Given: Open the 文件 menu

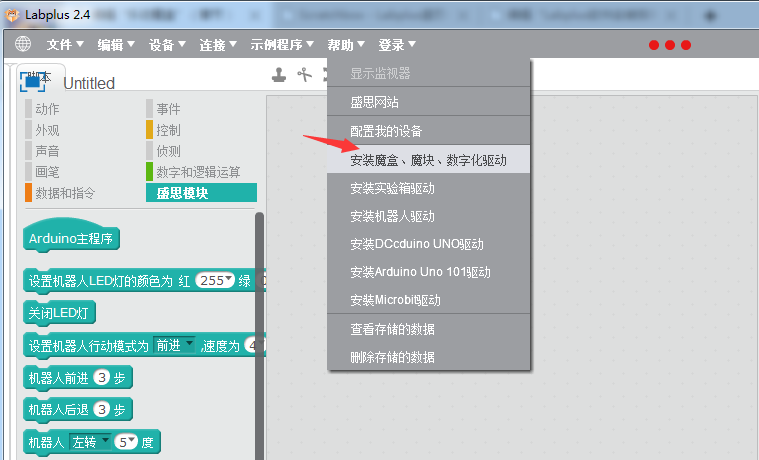Looking at the screenshot, I should point(65,45).
